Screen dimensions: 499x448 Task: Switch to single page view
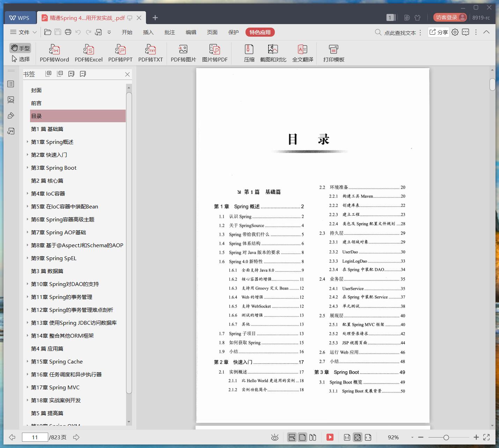pos(302,437)
